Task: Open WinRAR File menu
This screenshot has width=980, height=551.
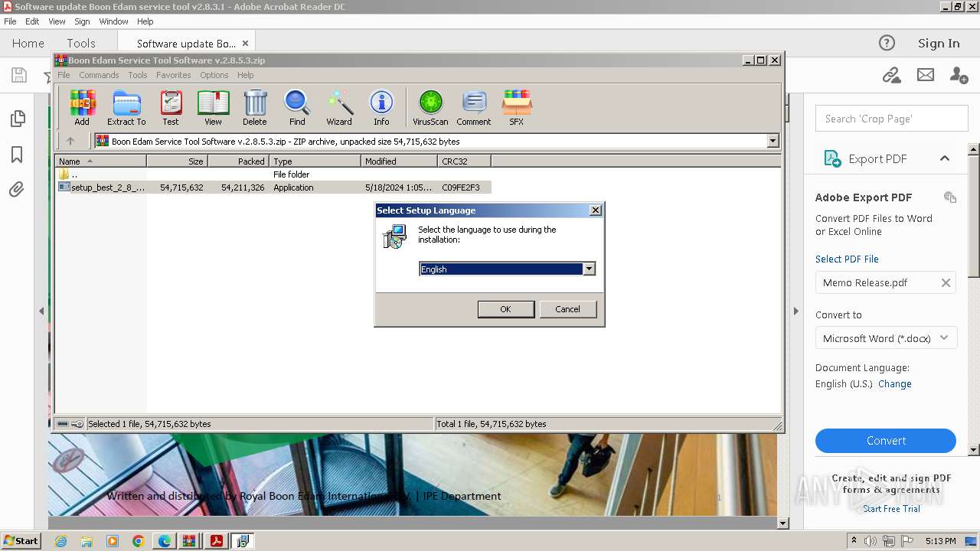Action: [x=64, y=75]
